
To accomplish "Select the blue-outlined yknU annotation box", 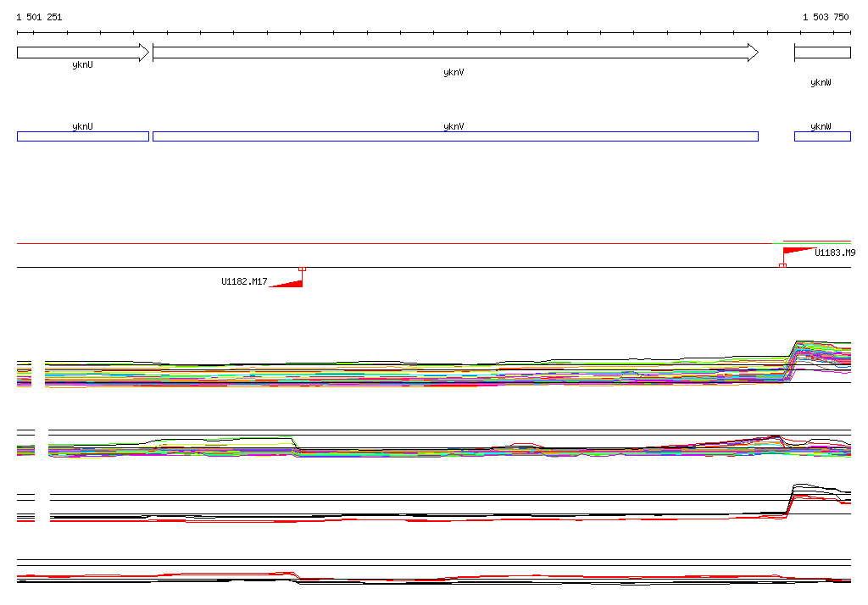I will click(x=82, y=136).
